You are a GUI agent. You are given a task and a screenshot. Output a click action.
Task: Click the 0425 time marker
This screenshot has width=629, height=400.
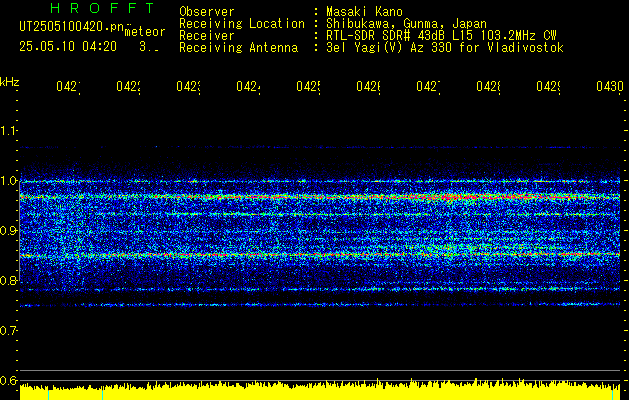tap(308, 86)
